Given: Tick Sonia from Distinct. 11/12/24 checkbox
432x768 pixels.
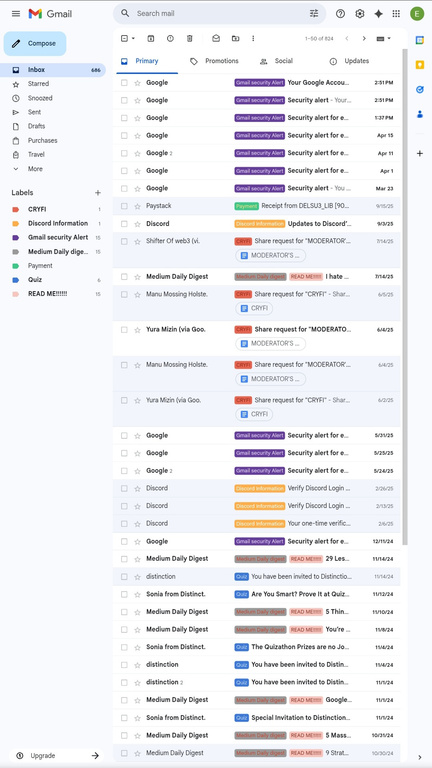Looking at the screenshot, I should tap(124, 594).
